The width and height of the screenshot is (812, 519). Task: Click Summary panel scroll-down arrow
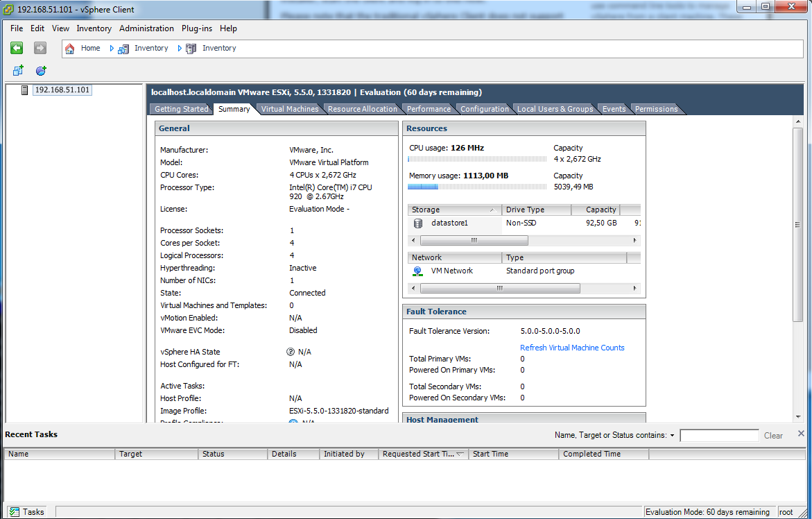click(x=797, y=417)
